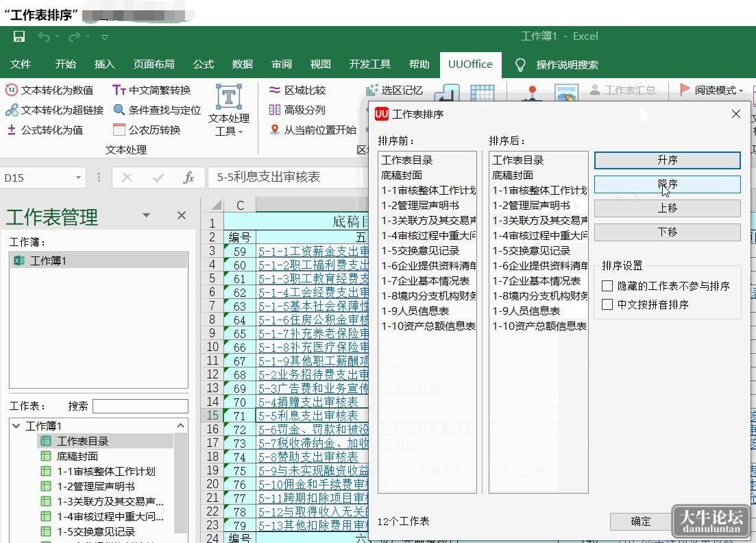Click the fx insert function icon
Screen dimensions: 756x543
[x=189, y=178]
